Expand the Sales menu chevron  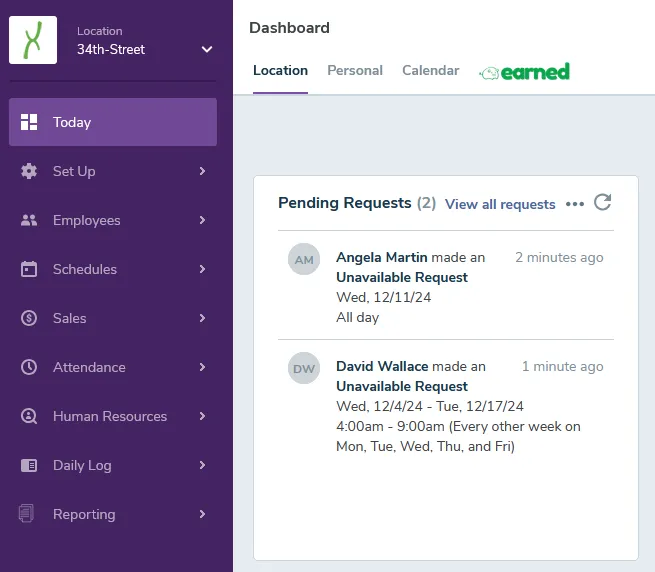pyautogui.click(x=203, y=318)
